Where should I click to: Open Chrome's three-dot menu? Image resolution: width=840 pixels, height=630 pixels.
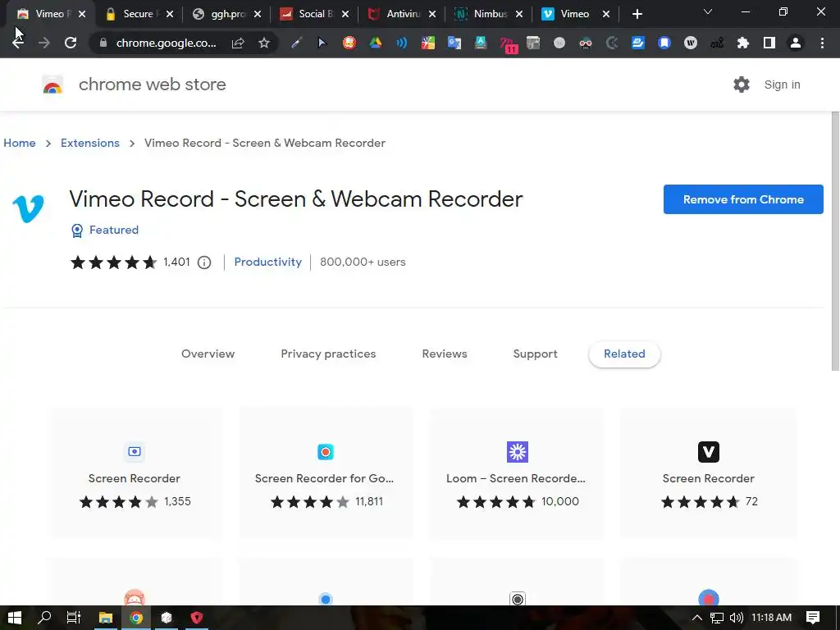click(x=822, y=43)
